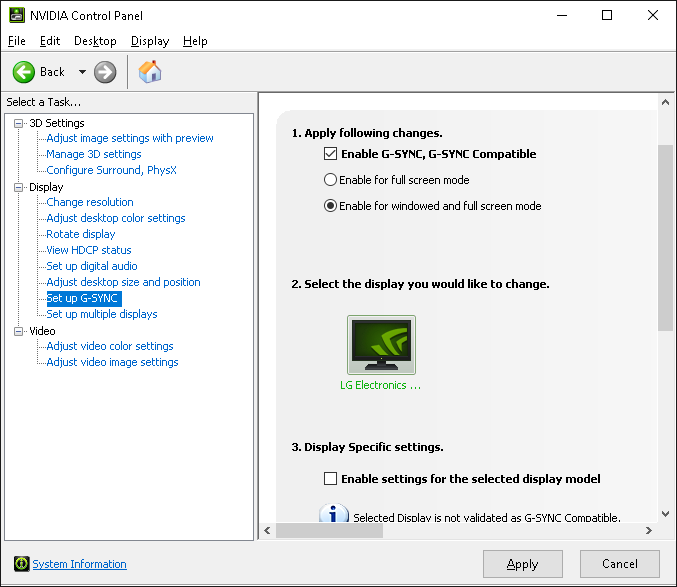Screen dimensions: 677x587
Task: Select the highlighted Set up G-SYNC item
Action: (x=82, y=298)
